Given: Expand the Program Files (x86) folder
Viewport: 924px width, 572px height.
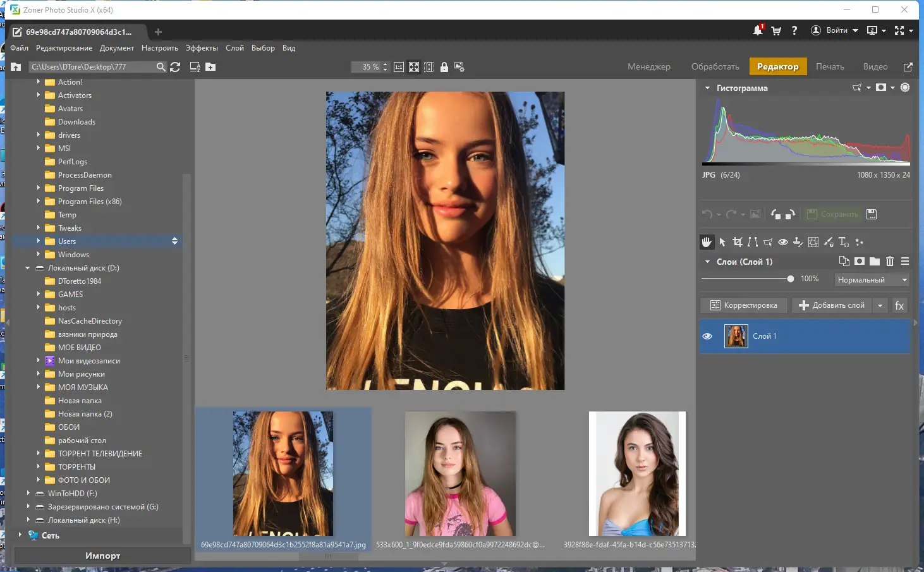Looking at the screenshot, I should click(x=38, y=201).
